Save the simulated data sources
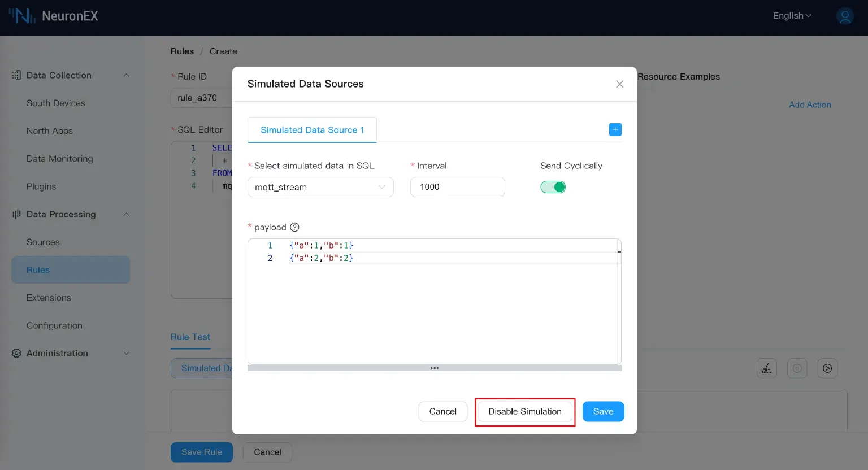 [603, 411]
